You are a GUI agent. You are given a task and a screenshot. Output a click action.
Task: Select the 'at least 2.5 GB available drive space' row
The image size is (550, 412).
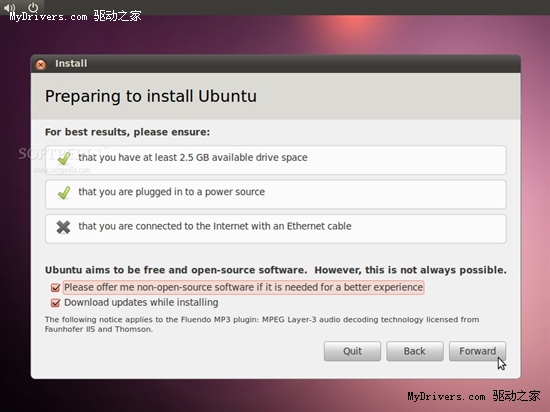pos(276,160)
